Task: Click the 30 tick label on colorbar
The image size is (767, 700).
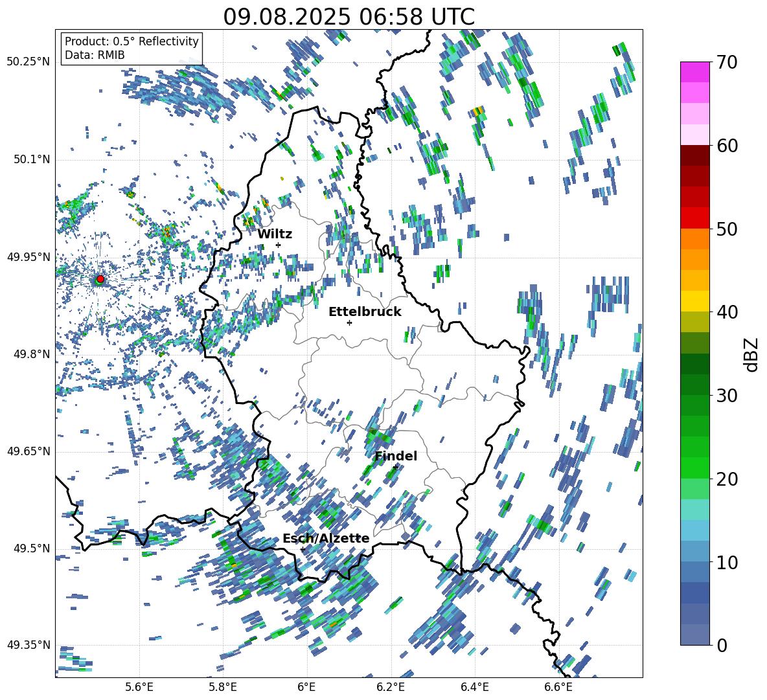Action: [x=727, y=396]
